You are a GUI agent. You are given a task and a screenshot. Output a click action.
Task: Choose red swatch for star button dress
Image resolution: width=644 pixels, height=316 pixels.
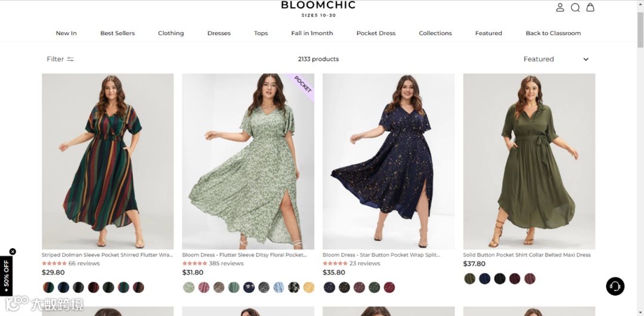[x=389, y=287]
